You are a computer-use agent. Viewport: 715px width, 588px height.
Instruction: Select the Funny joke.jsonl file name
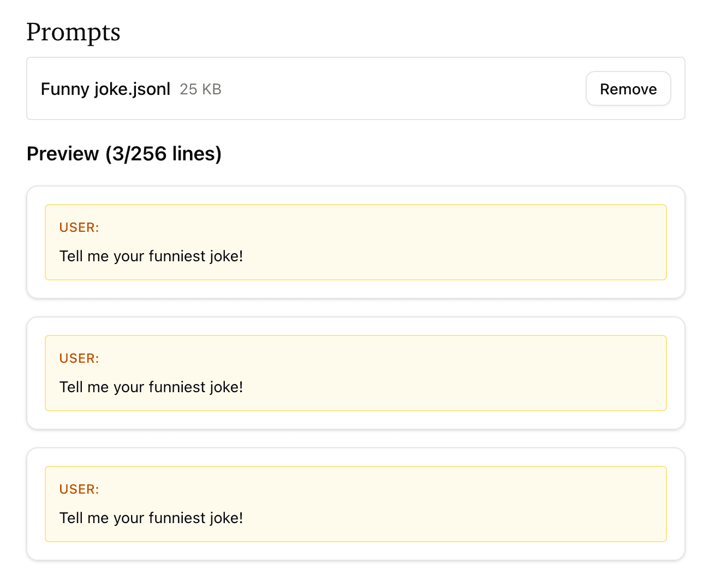(105, 89)
